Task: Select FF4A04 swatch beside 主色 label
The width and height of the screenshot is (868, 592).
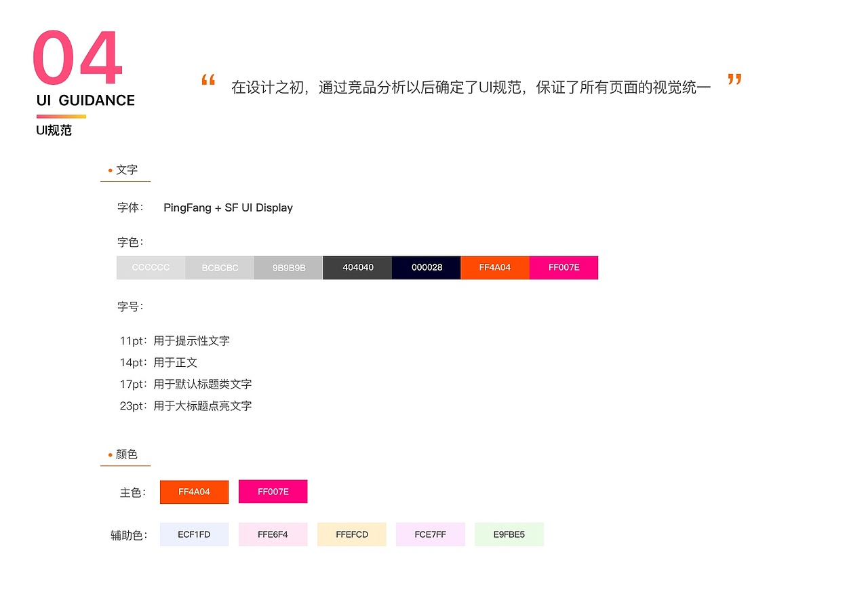Action: (194, 492)
